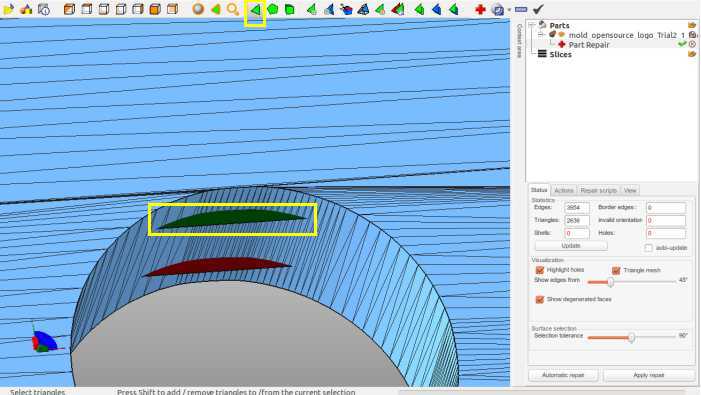Image resolution: width=701 pixels, height=395 pixels.
Task: Click the circled X on Part Repair row
Action: coord(693,44)
